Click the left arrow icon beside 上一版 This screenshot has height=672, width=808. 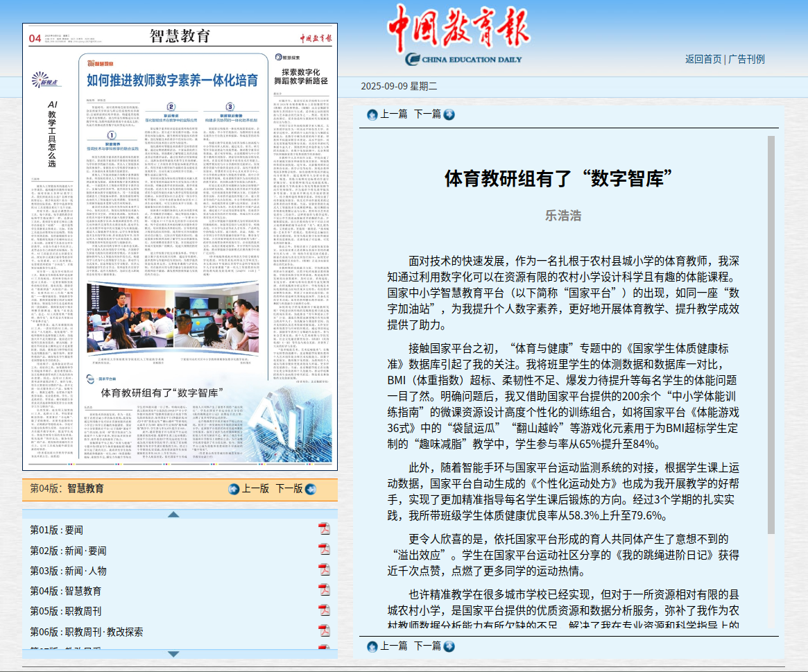234,489
